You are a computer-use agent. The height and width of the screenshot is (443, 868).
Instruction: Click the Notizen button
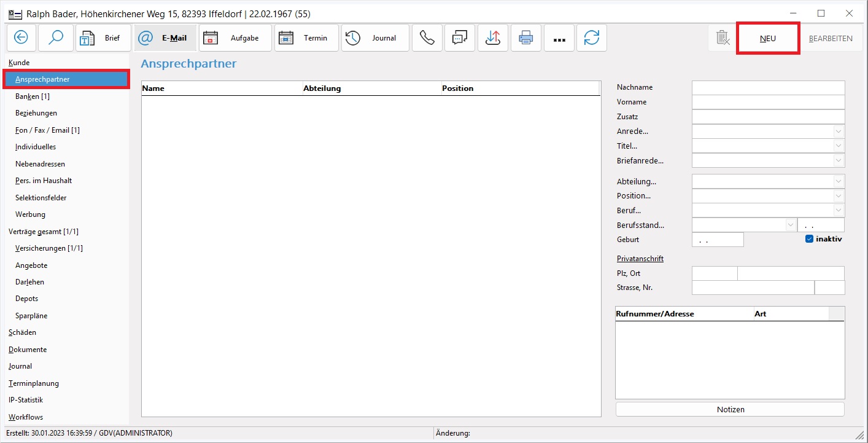click(730, 409)
